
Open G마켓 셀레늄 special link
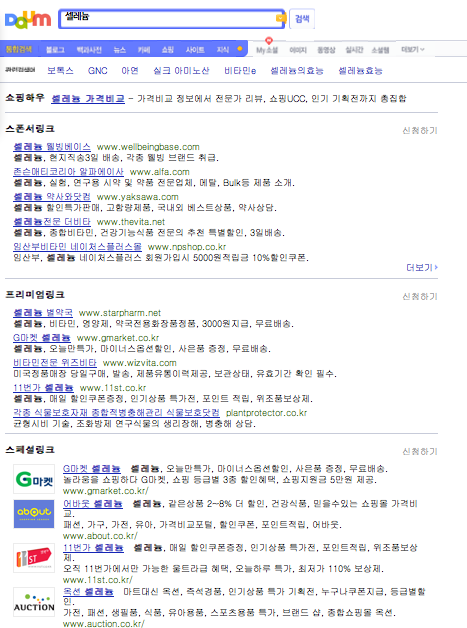click(92, 469)
